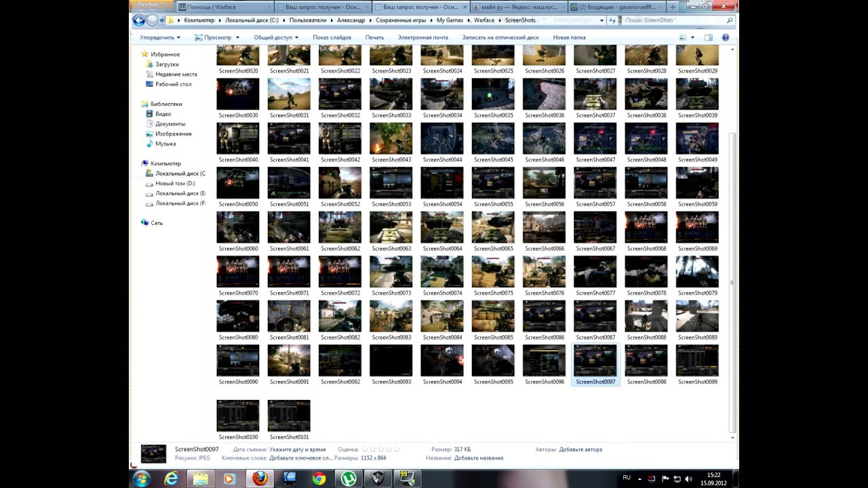Open the Просмотр dropdown
868x488 pixels.
pyautogui.click(x=218, y=37)
